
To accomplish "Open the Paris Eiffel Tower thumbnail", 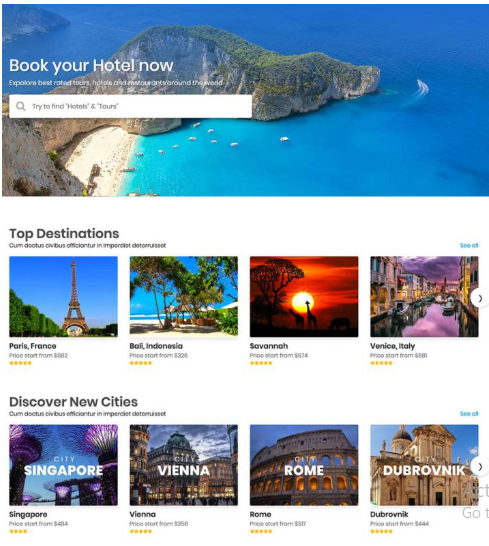I will coord(63,297).
